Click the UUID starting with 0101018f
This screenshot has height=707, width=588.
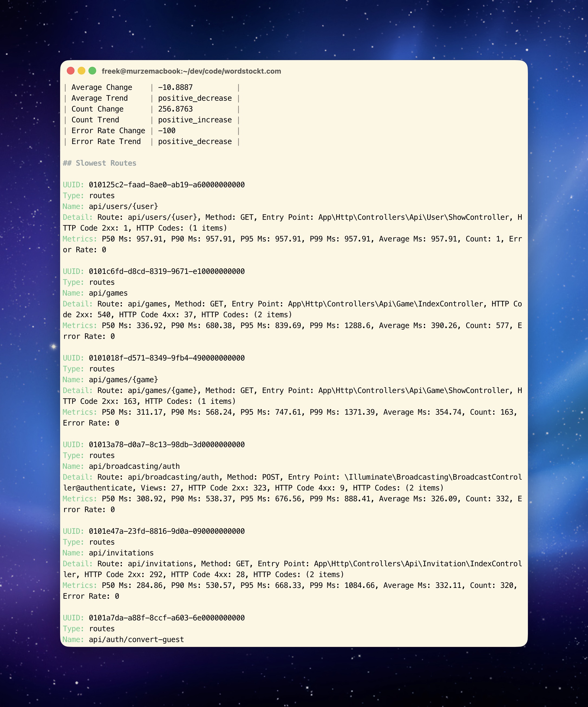coord(166,358)
